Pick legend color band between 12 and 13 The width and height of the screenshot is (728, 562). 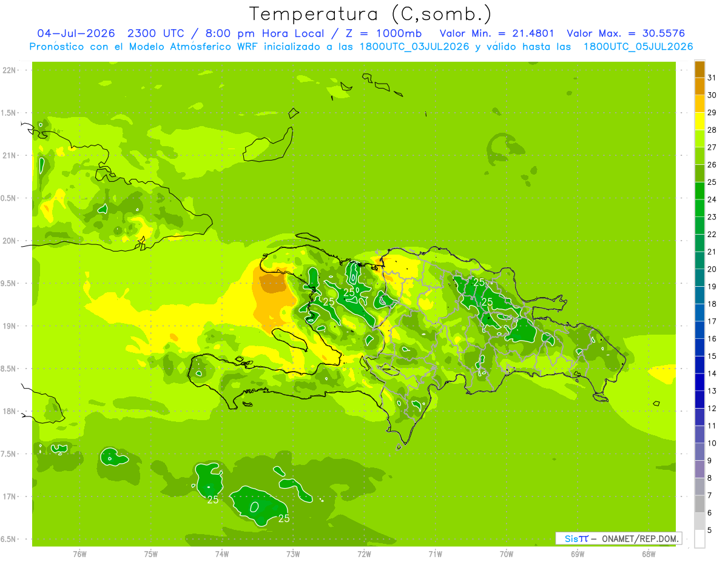(699, 400)
